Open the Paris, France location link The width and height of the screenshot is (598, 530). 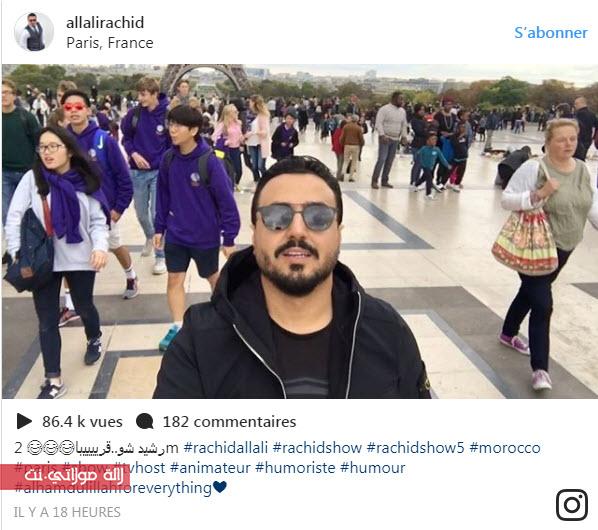pos(110,43)
